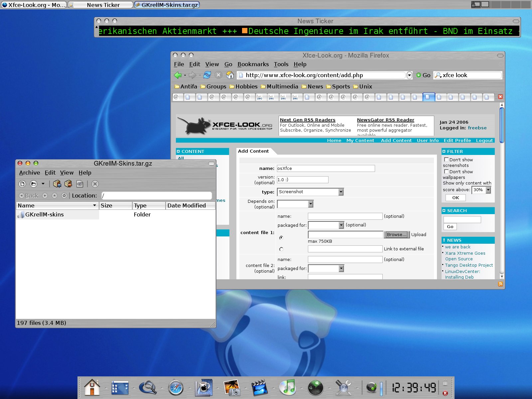Click the green Back arrow in Firefox
Viewport: 532px width, 399px height.
coord(178,75)
